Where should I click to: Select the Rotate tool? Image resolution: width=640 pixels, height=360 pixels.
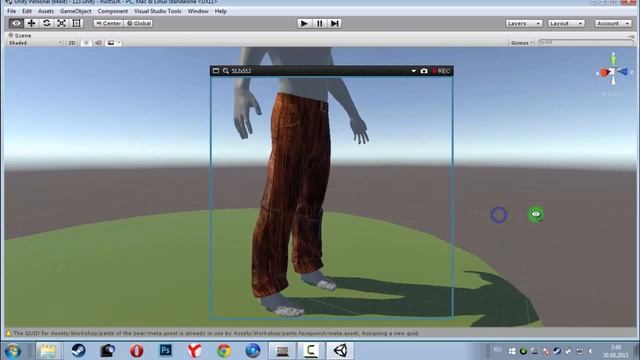click(47, 23)
